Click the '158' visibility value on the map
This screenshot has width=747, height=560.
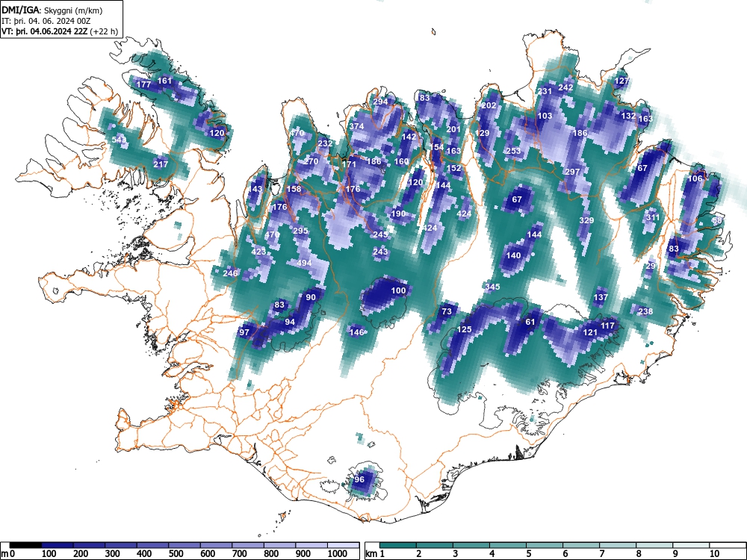coord(294,189)
